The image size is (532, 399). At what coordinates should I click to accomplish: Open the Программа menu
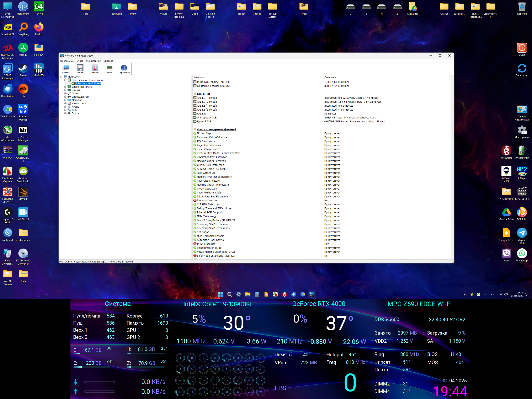coord(67,61)
